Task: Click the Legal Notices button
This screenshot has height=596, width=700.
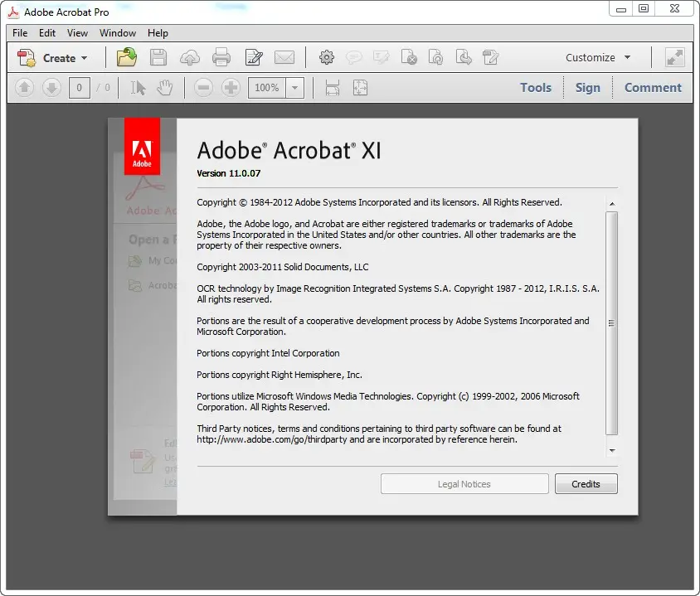Action: (x=464, y=484)
